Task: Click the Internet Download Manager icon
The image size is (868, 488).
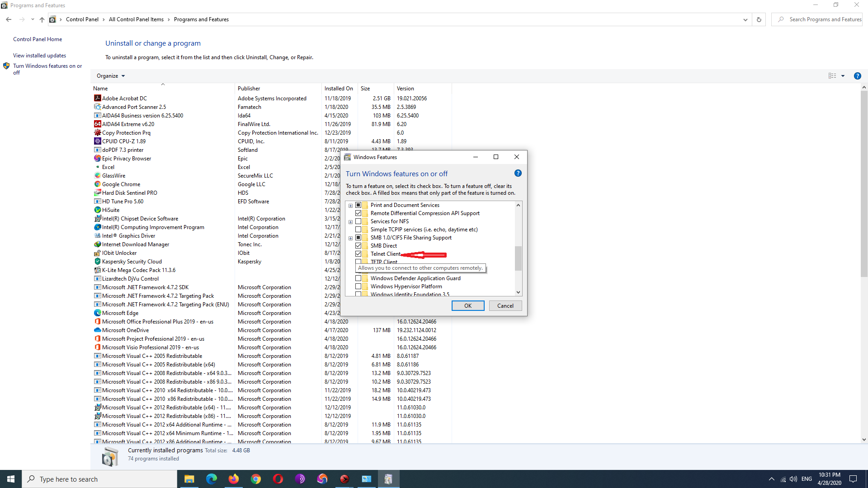Action: pyautogui.click(x=97, y=244)
